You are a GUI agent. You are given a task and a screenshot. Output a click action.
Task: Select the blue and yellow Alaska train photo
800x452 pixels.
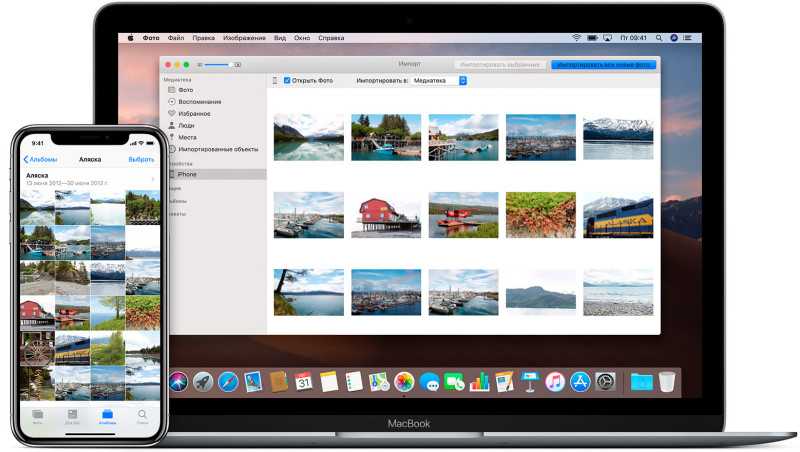pyautogui.click(x=618, y=215)
